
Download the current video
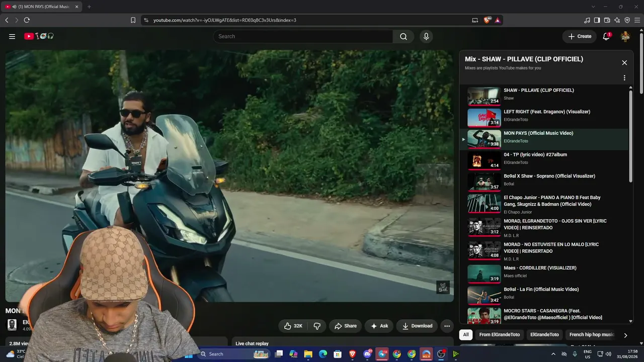point(417,326)
